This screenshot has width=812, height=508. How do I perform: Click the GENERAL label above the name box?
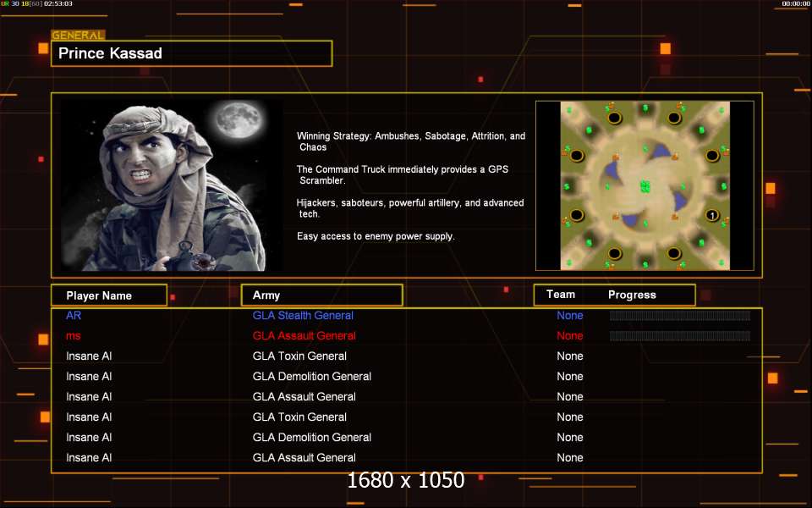78,36
